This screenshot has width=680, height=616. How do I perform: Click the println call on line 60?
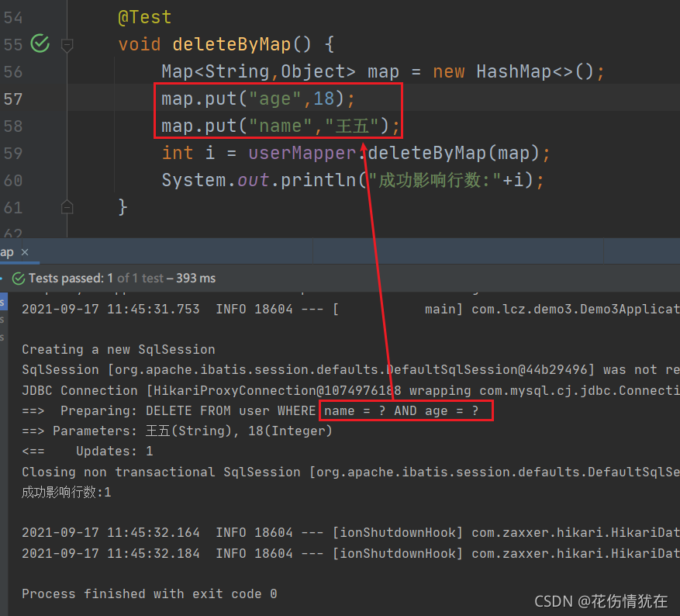pyautogui.click(x=319, y=180)
